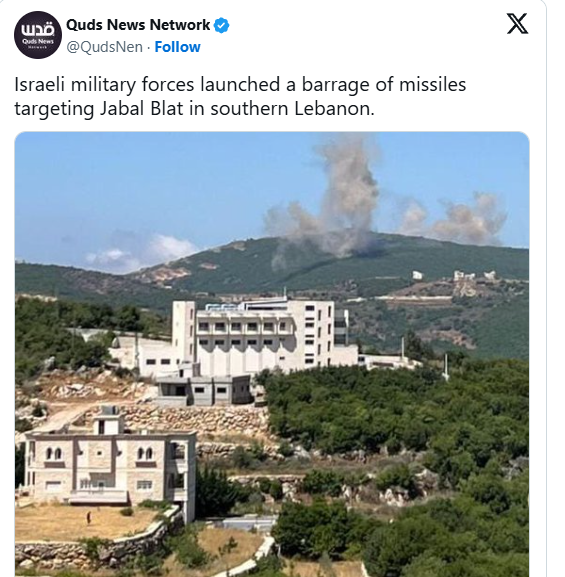The image size is (565, 577).
Task: Click the grey unfinished concrete structure
Action: click(205, 390)
